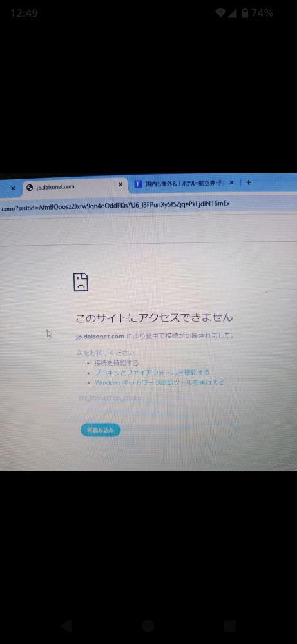This screenshot has height=644, width=297.
Task: Click the address bar URL text
Action: (115, 206)
